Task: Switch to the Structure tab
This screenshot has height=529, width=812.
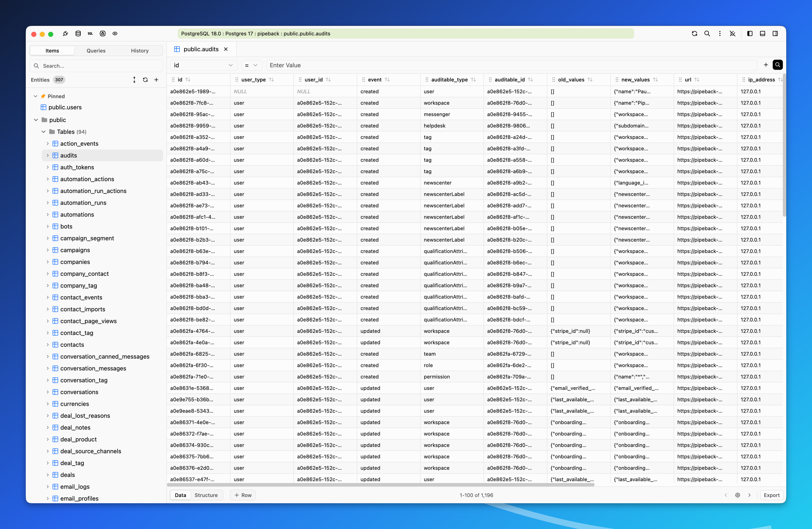Action: (x=206, y=495)
